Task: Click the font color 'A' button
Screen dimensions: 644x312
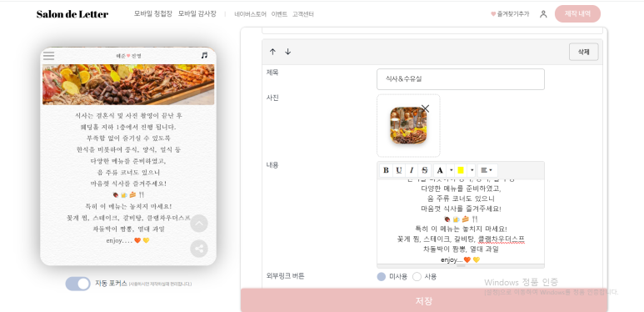Action: point(440,170)
